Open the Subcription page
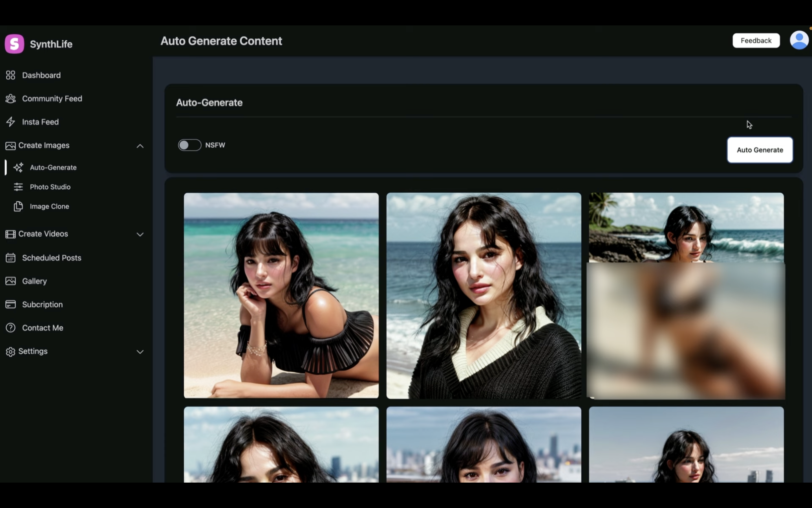 pyautogui.click(x=42, y=305)
